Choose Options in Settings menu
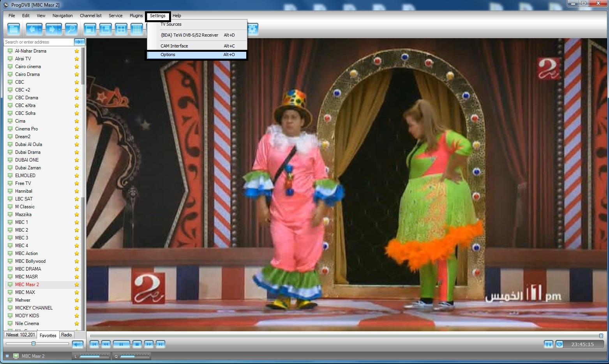Screen dimensions: 609x364 [x=198, y=55]
